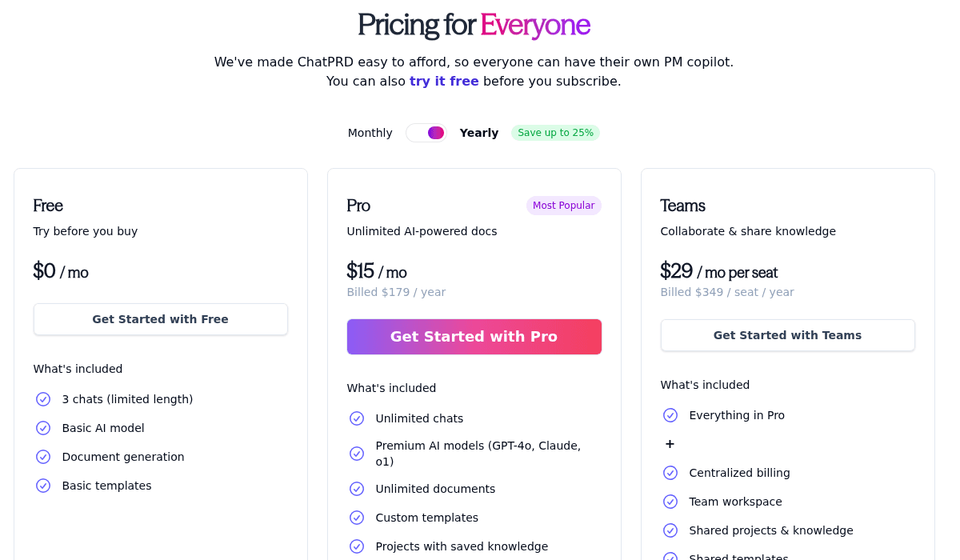
Task: Click the "Save up to 25%" badge
Action: pyautogui.click(x=555, y=132)
